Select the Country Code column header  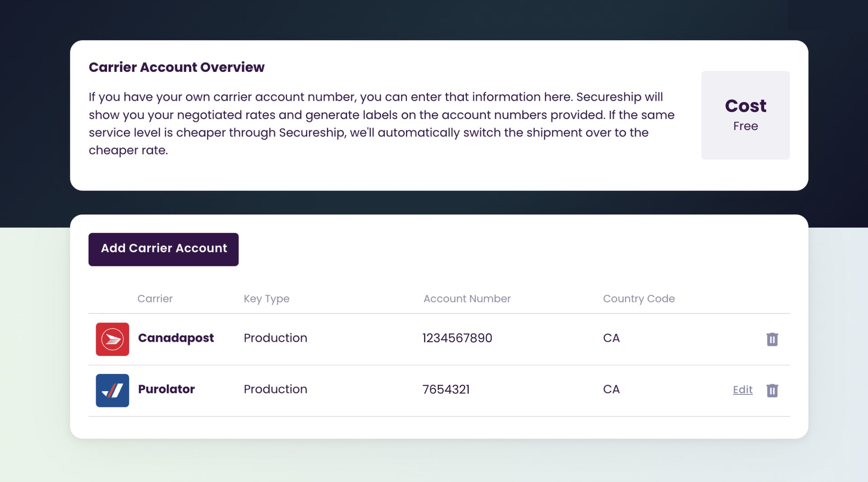click(x=639, y=299)
